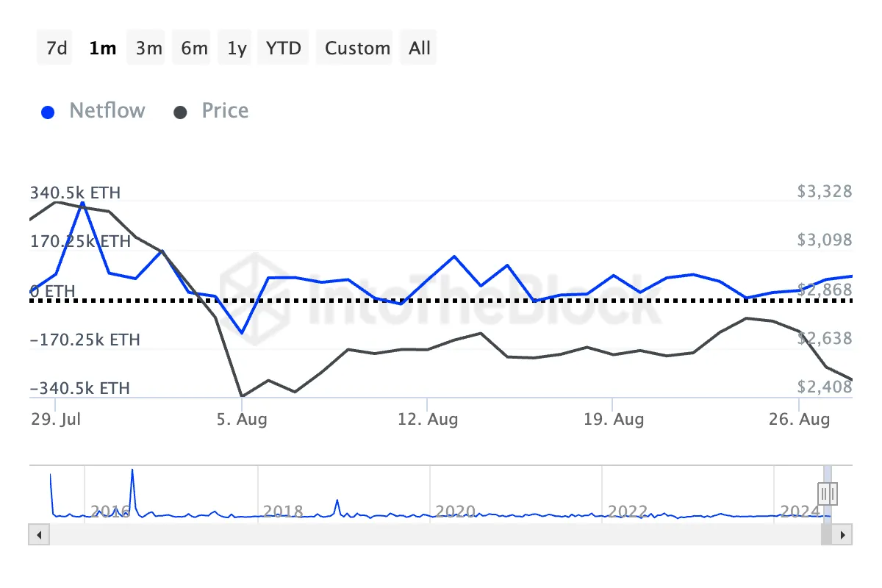Switch to the 1m range
882x588 pixels.
pos(102,49)
